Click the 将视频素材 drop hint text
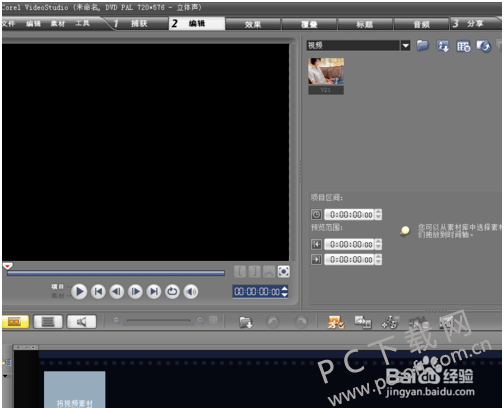Image resolution: width=504 pixels, height=408 pixels. (75, 403)
